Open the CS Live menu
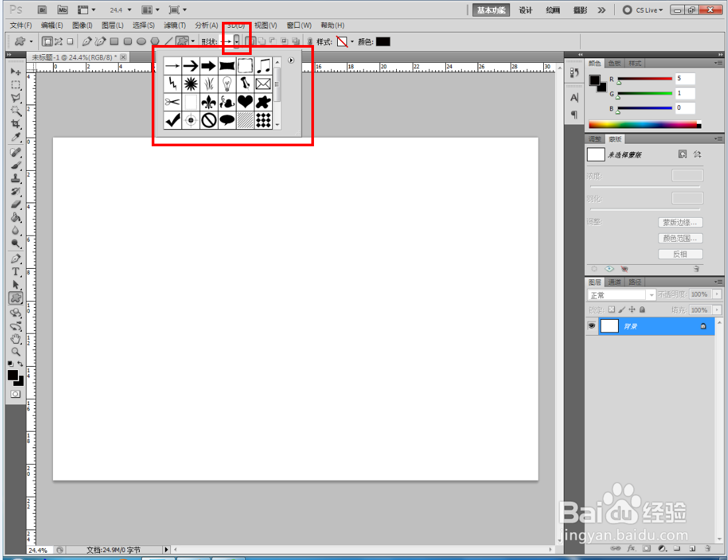This screenshot has height=560, width=728. tap(643, 10)
